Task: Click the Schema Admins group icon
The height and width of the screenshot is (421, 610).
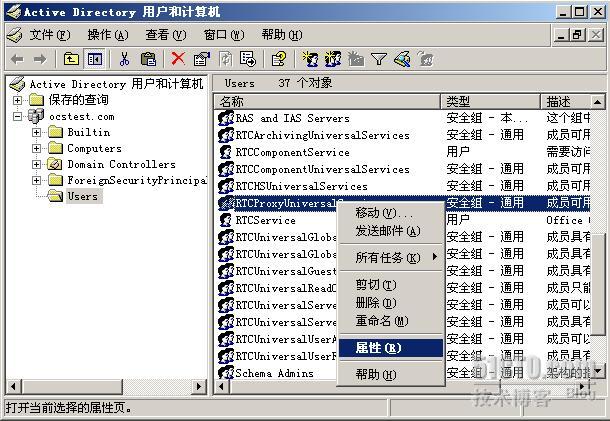Action: coord(226,373)
